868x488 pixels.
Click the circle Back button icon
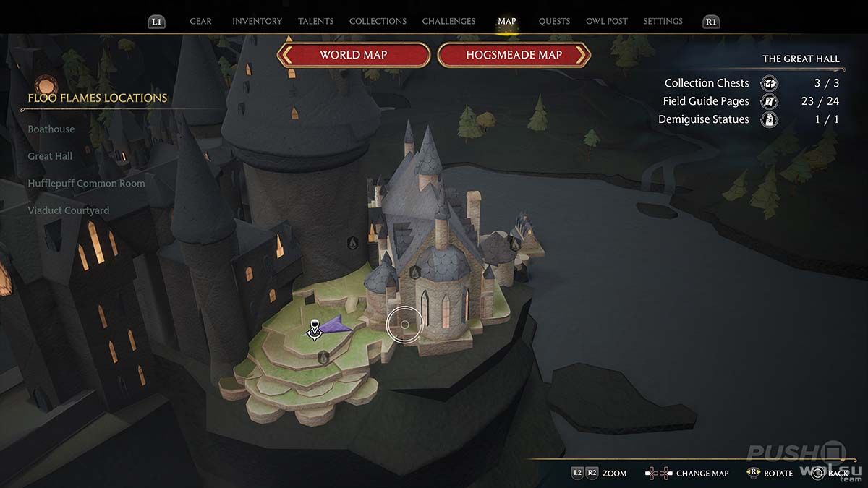(817, 474)
